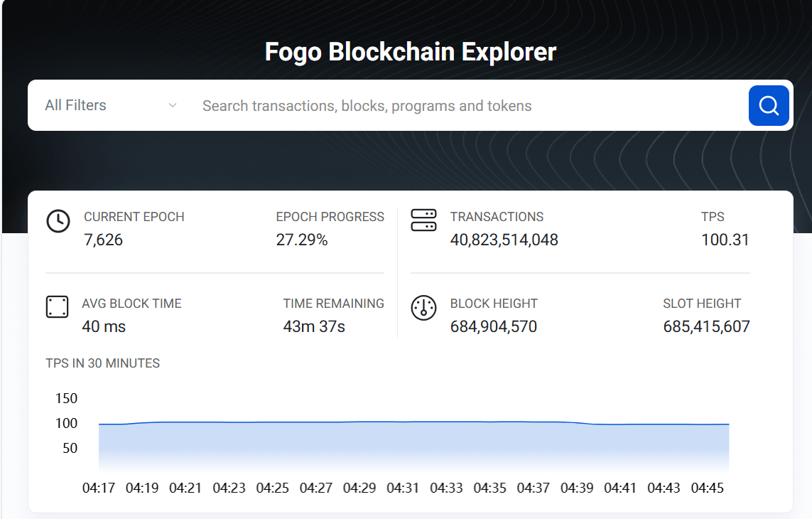Click the clock icon beside Current Epoch
The image size is (812, 519).
[58, 221]
